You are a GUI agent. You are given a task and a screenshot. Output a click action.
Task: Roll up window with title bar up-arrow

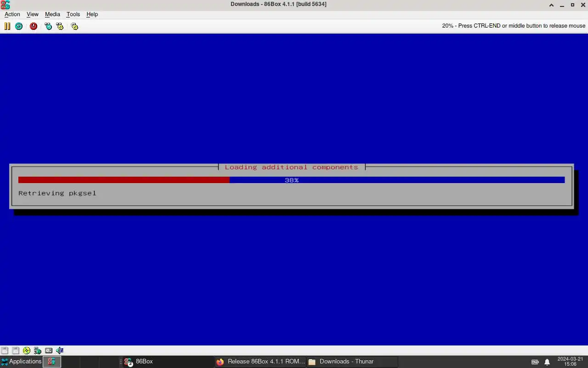coord(551,5)
